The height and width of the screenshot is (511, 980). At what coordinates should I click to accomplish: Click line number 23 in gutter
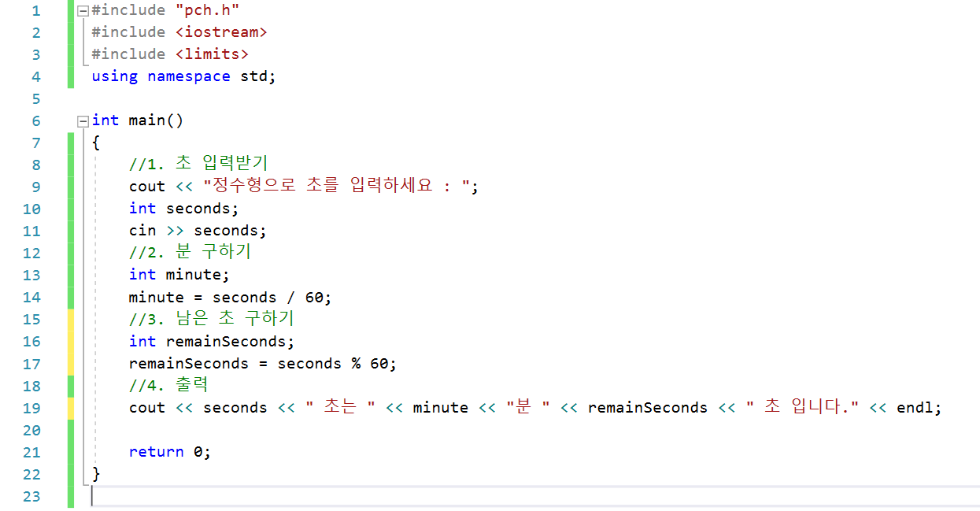click(31, 495)
